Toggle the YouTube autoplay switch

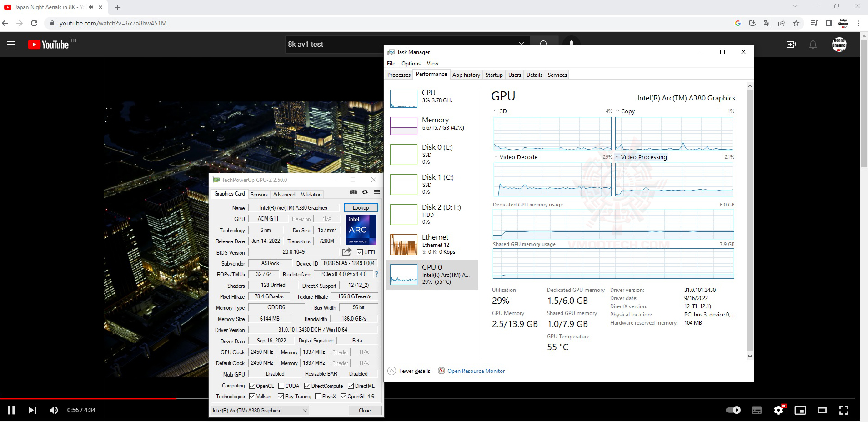point(733,410)
